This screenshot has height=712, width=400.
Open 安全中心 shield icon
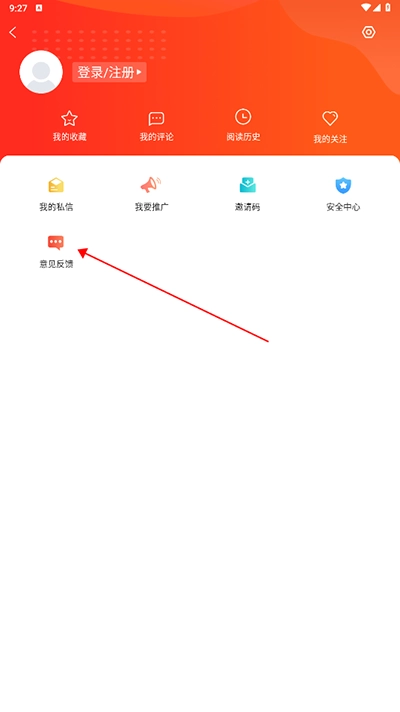(343, 185)
